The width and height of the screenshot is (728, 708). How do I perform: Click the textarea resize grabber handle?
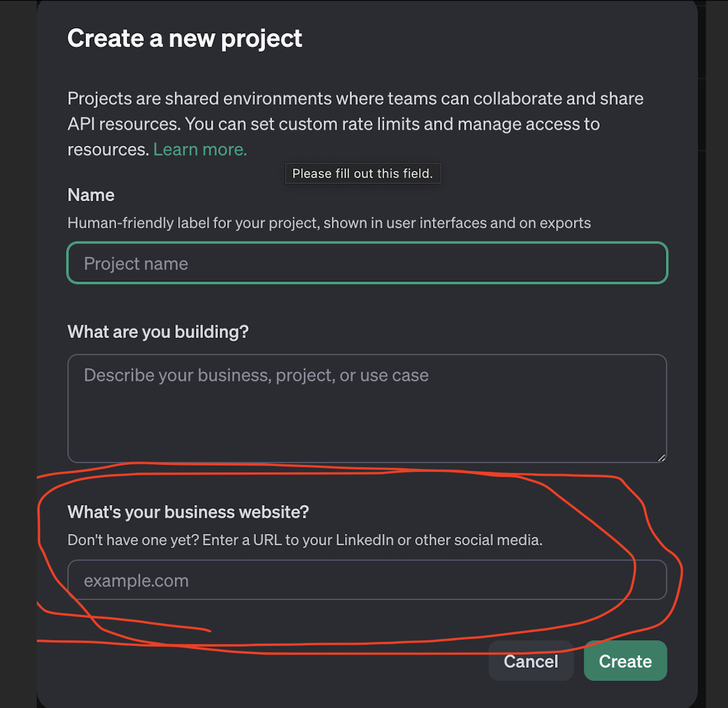pos(661,457)
